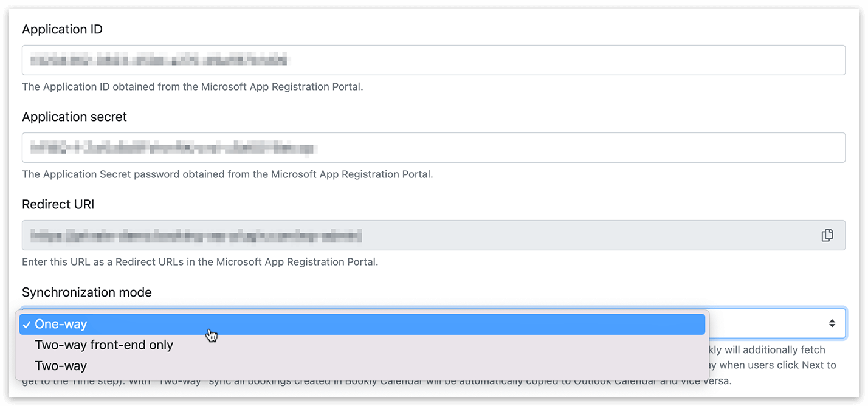Click inside the Application secret field
868x406 pixels.
[x=433, y=148]
